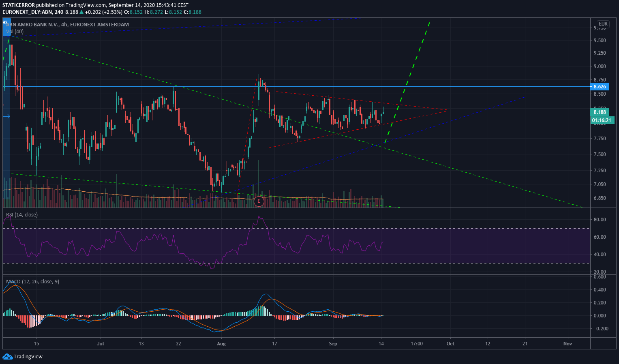Click the MACD 0.600 scale label
Screen dimensions: 619x364
pos(600,277)
